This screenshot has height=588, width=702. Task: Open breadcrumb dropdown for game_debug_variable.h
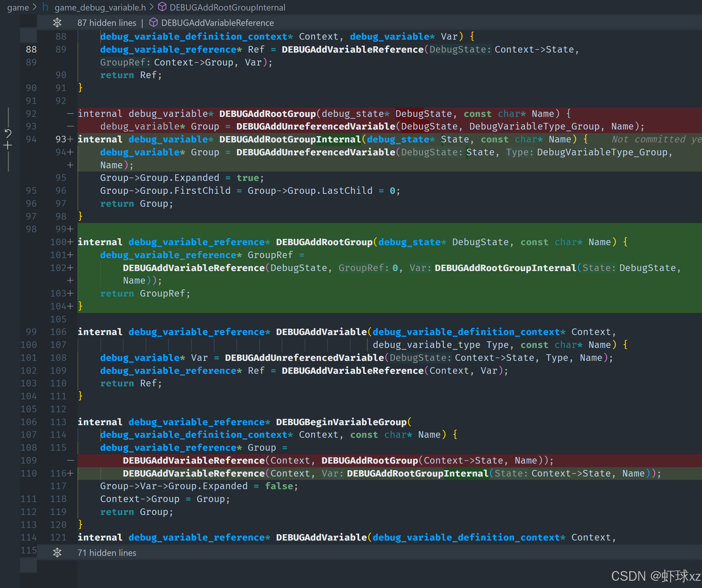[x=100, y=7]
